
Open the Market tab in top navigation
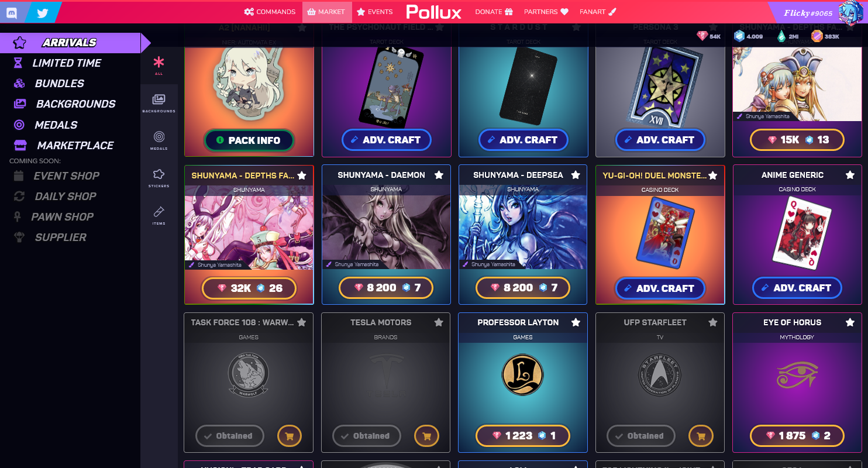327,12
